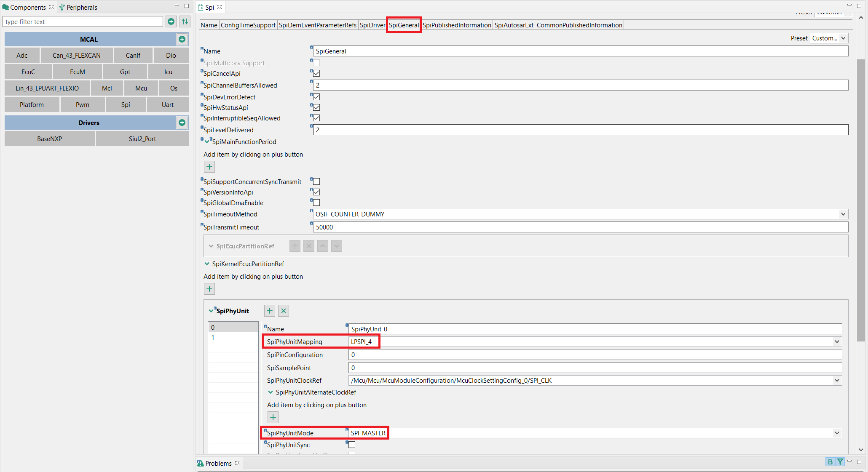
Task: Add a new SpiPhyUnit with the plus icon
Action: (269, 311)
